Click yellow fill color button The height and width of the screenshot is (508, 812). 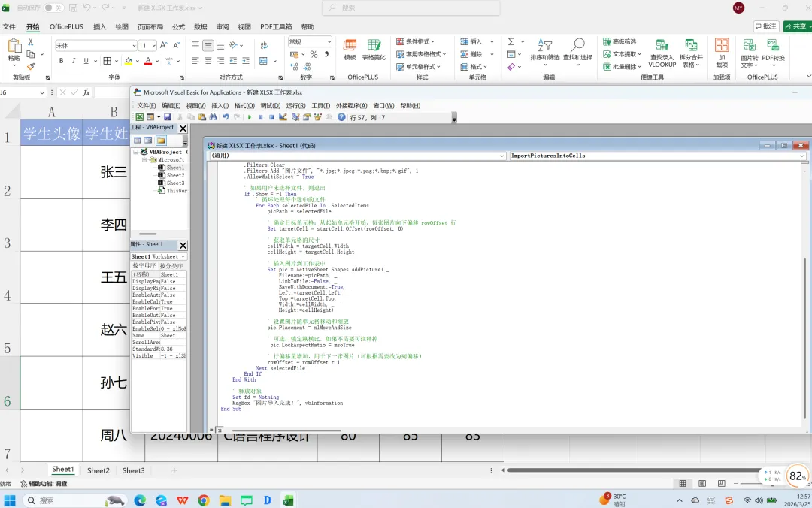[129, 61]
